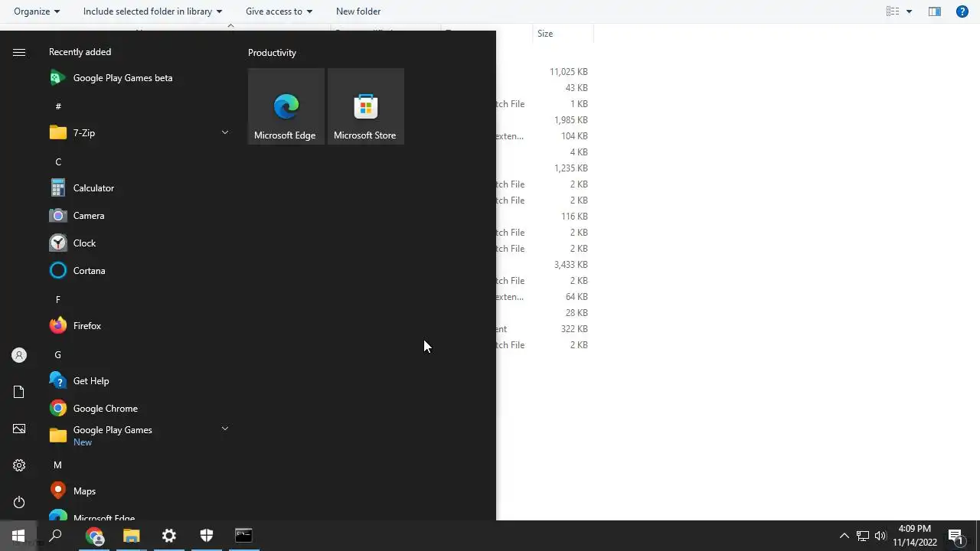This screenshot has width=980, height=551.
Task: Open the clock showing 4:09 PM
Action: click(x=915, y=536)
